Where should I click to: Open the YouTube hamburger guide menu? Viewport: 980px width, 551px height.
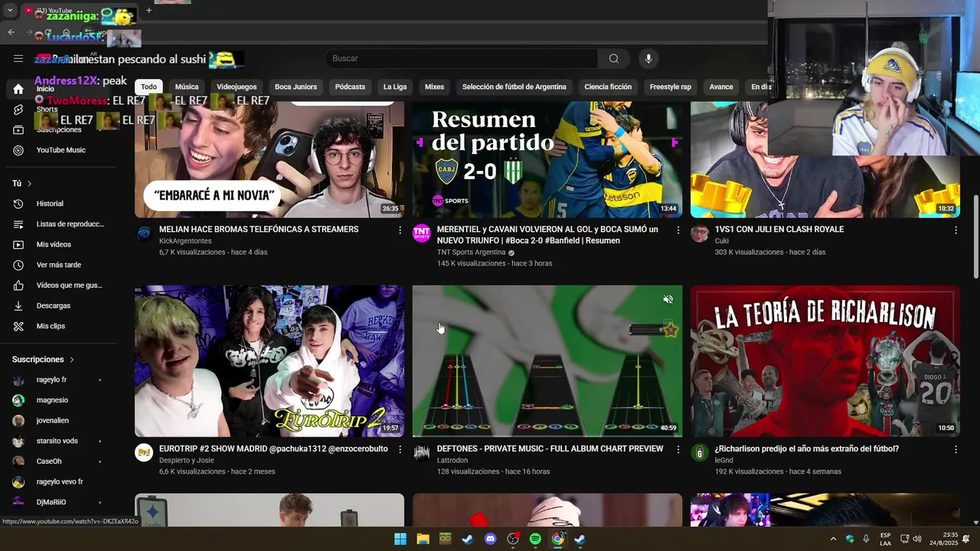[x=18, y=58]
